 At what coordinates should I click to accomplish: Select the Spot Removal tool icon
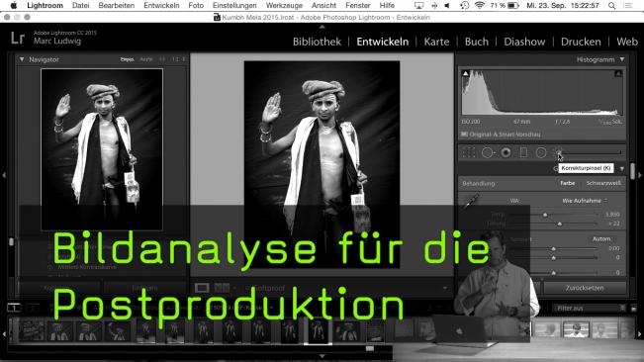tap(488, 152)
